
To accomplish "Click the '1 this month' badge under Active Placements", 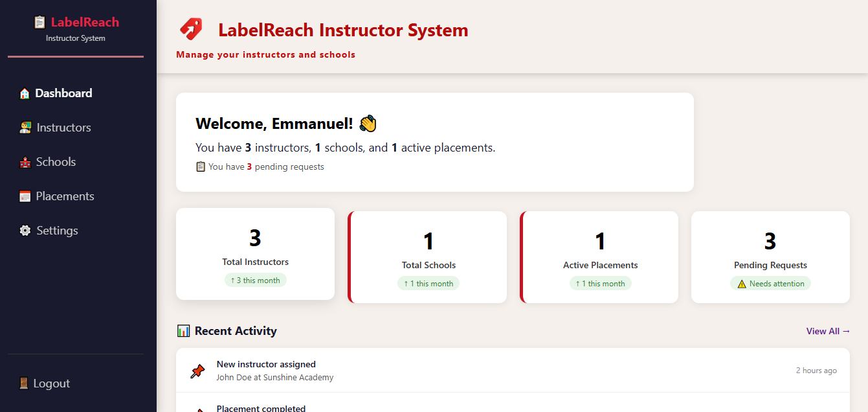I will point(601,284).
